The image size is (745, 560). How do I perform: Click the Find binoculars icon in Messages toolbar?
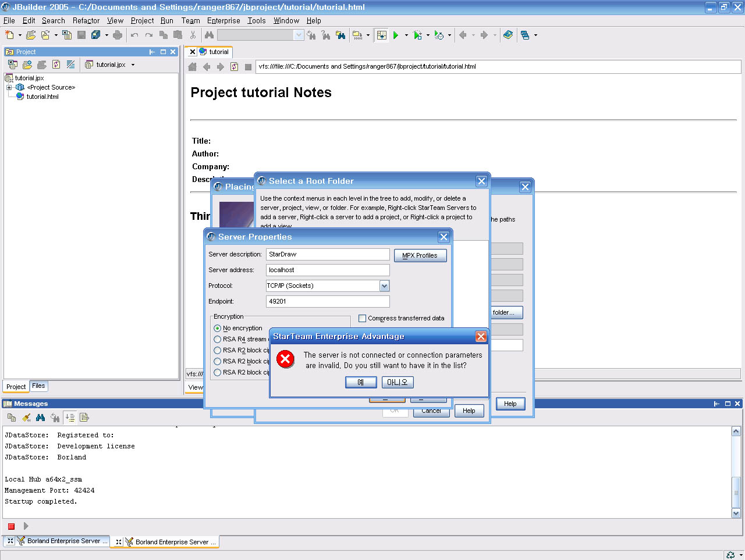coord(40,417)
